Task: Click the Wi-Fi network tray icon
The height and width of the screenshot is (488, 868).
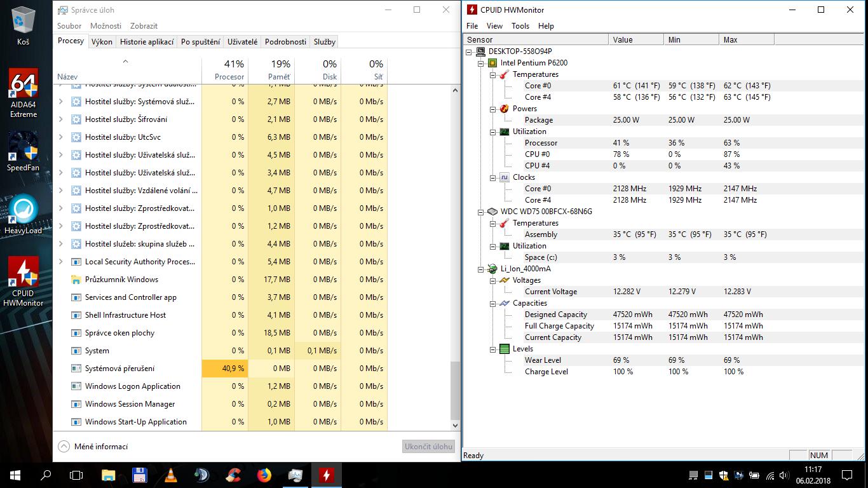Action: [770, 475]
